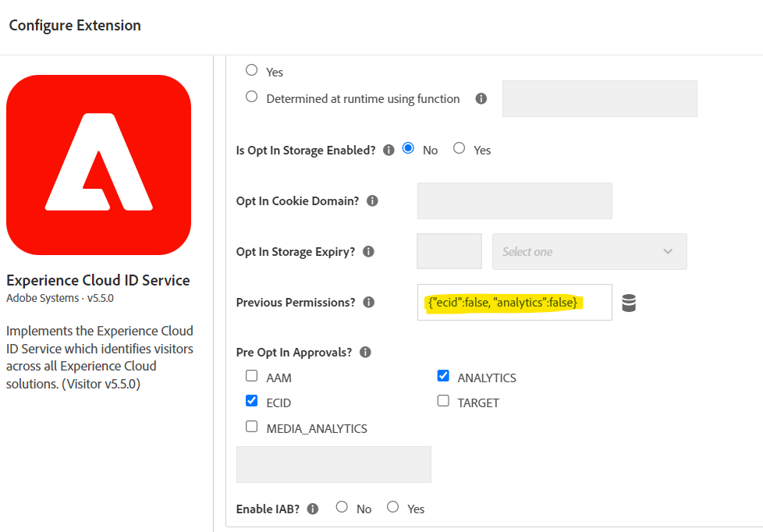Select Yes for Enable IAB
Viewport: 763px width, 532px height.
(x=392, y=507)
